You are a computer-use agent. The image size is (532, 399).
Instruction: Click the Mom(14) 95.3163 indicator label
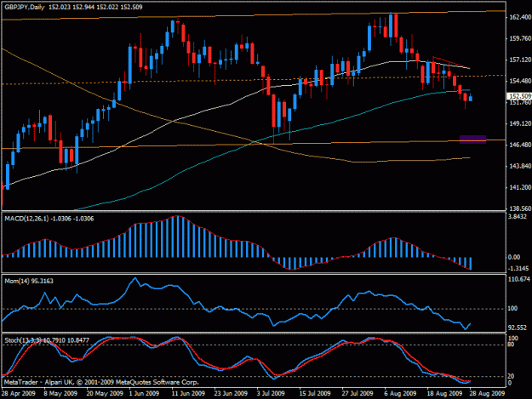pos(29,281)
